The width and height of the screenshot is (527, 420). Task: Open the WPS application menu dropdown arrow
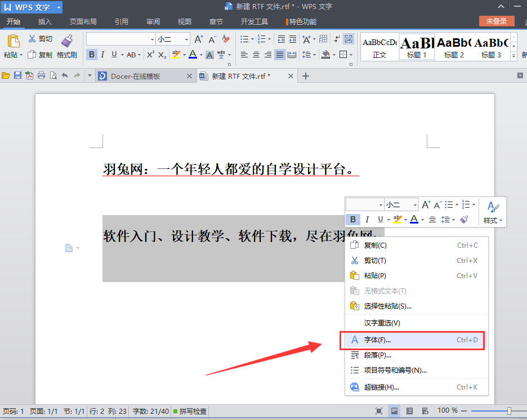59,7
